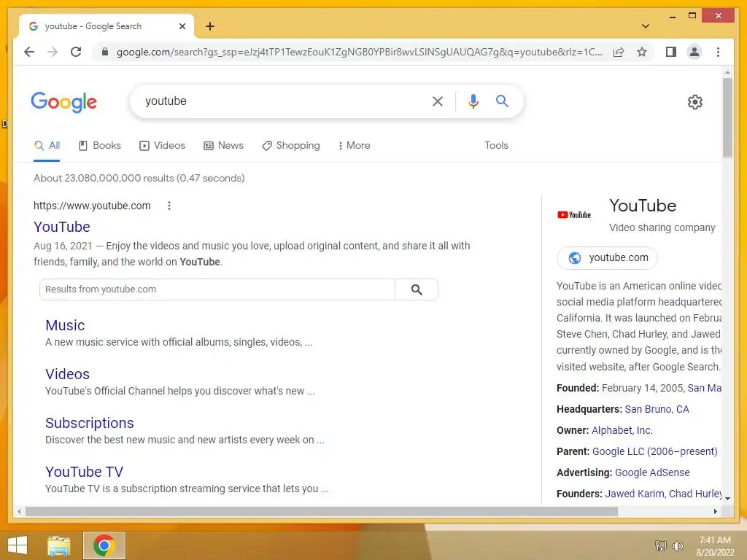Click the scroll right arrow
Viewport: 747px width, 560px height.
(x=716, y=511)
